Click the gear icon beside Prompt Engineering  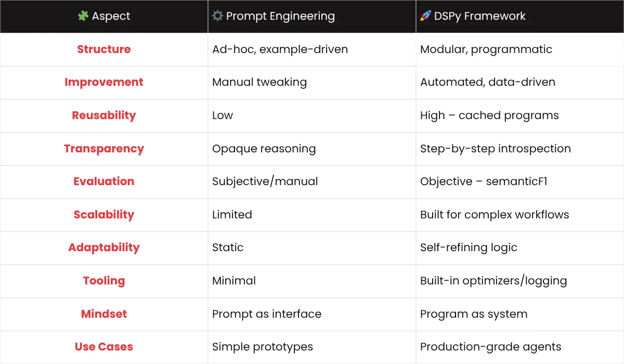click(x=217, y=16)
